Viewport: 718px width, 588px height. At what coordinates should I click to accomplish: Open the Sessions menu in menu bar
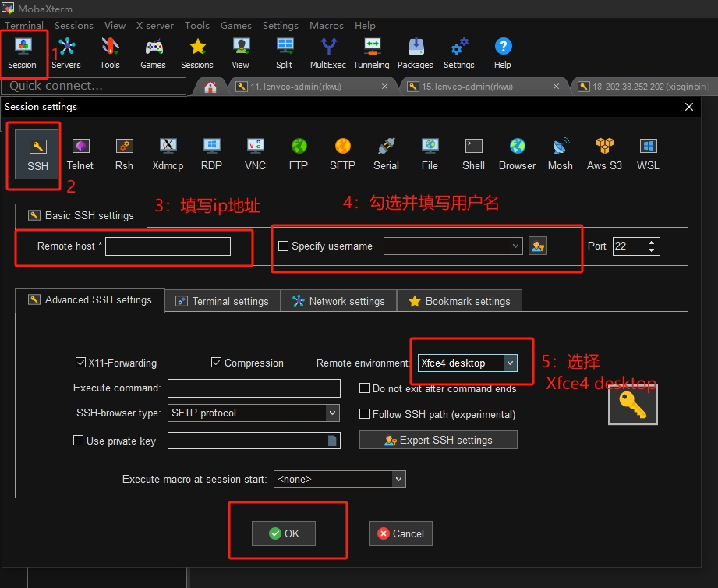point(74,25)
